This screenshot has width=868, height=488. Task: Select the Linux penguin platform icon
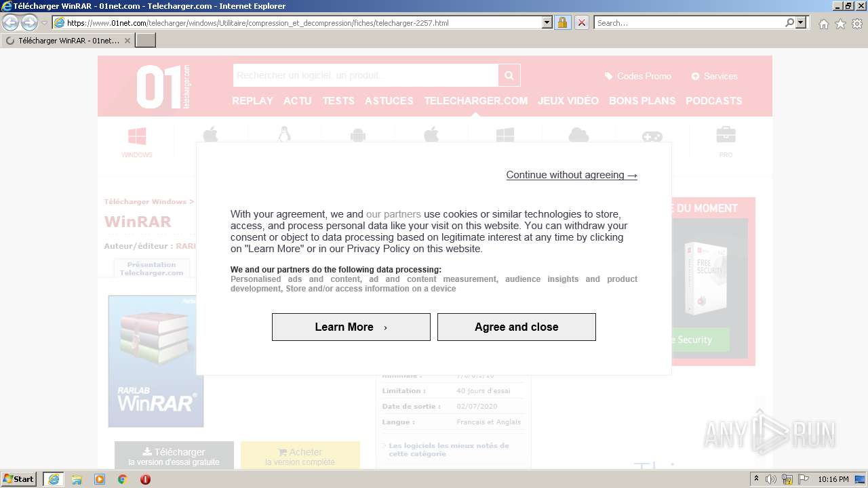point(284,134)
